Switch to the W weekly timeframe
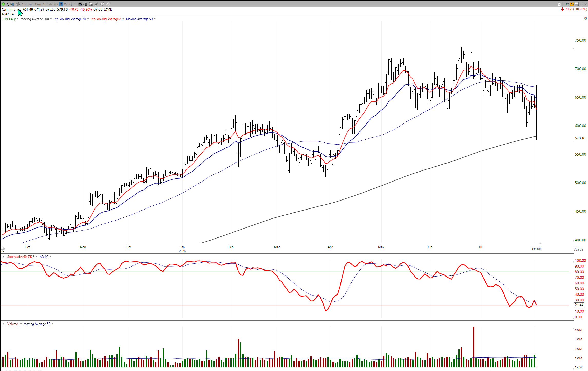The width and height of the screenshot is (588, 371). [66, 4]
